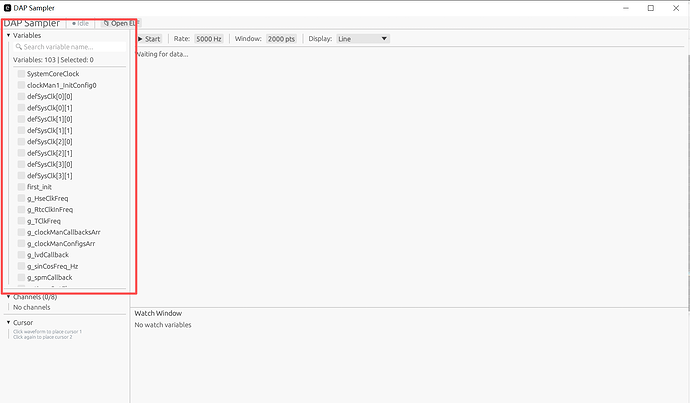Collapse the Cursor section
This screenshot has height=403, width=690.
tap(8, 322)
